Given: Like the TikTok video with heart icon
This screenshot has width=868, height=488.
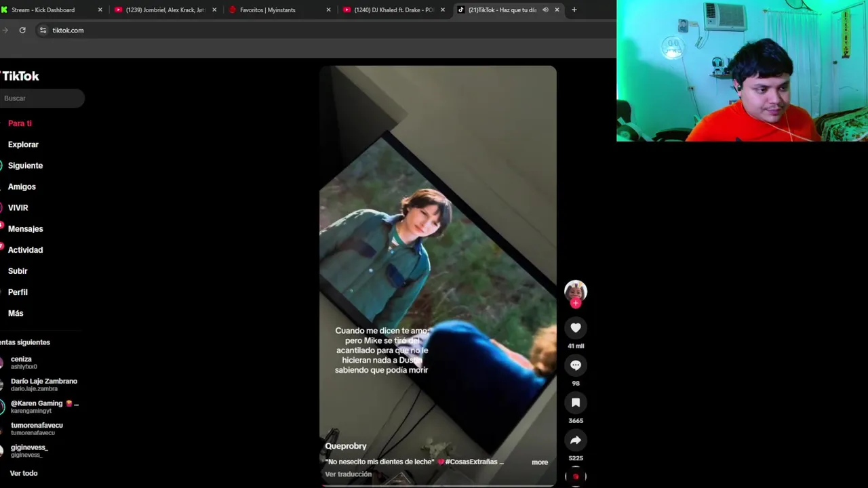Looking at the screenshot, I should 576,328.
